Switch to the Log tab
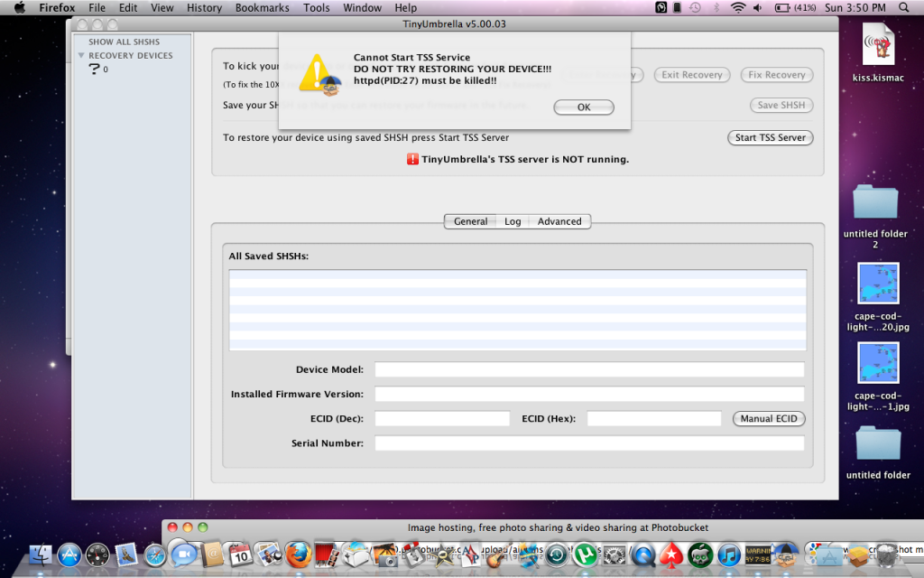 [x=513, y=221]
